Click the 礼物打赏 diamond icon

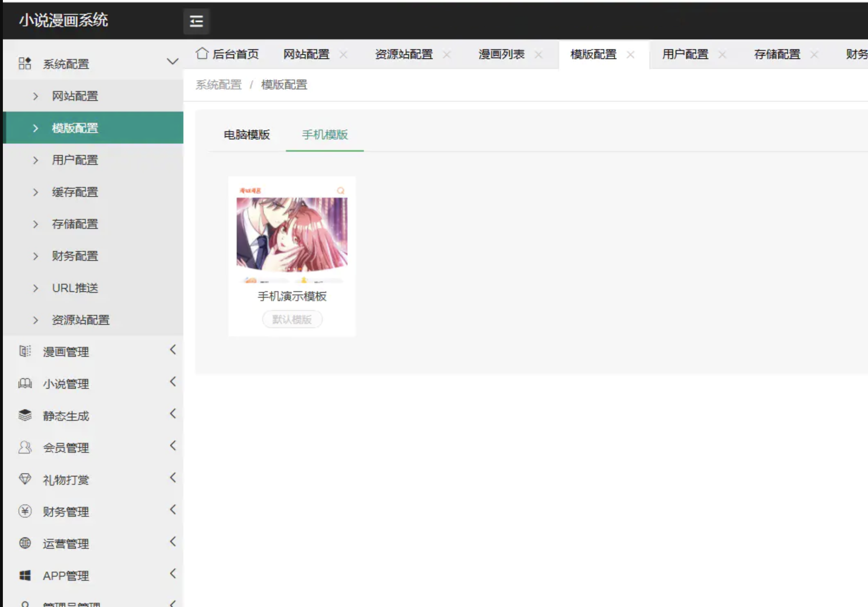point(25,479)
